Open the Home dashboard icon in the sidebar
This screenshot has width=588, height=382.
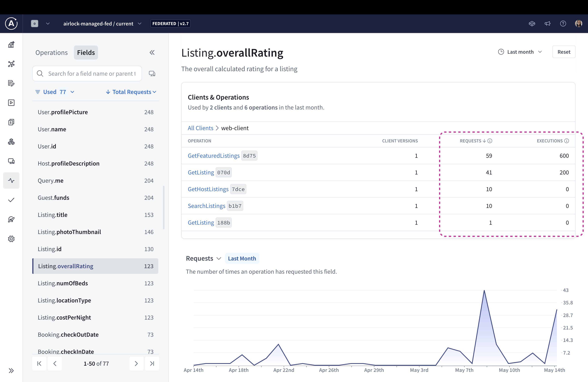[11, 45]
